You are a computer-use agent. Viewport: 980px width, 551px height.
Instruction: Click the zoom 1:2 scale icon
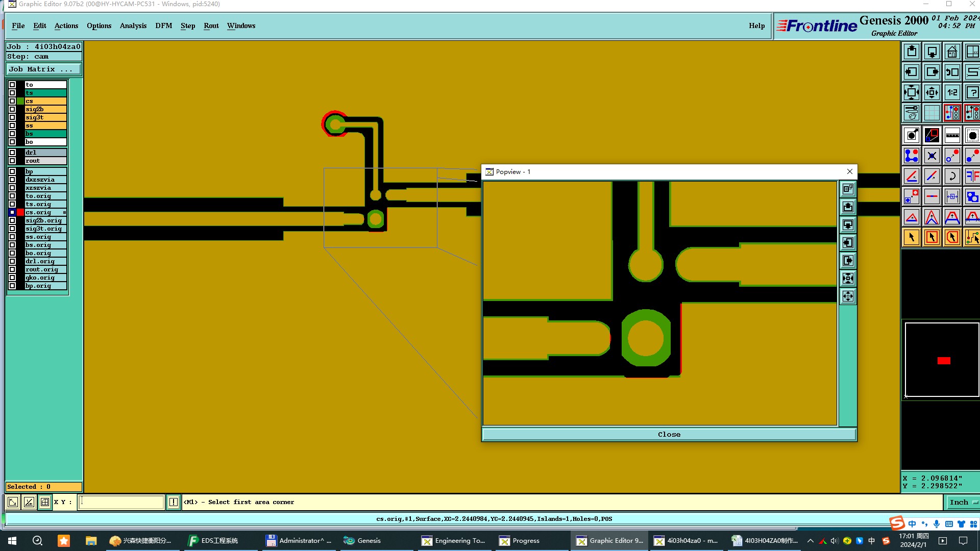click(x=952, y=92)
